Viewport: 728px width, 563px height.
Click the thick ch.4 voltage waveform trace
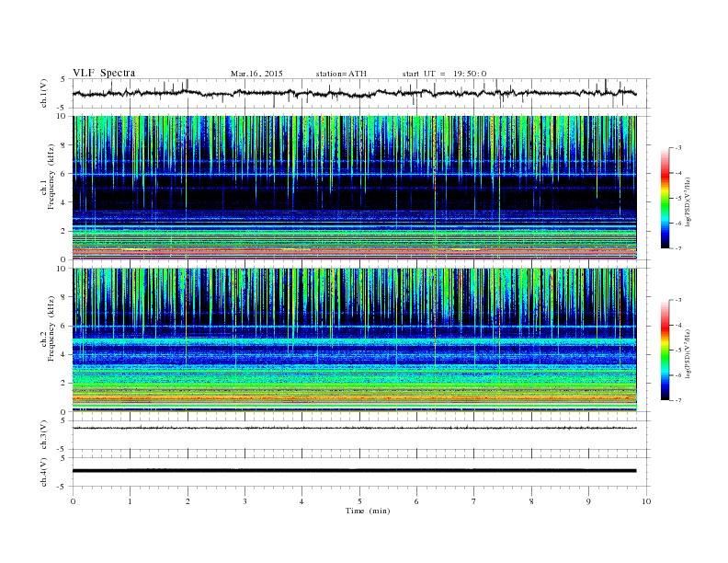click(354, 471)
